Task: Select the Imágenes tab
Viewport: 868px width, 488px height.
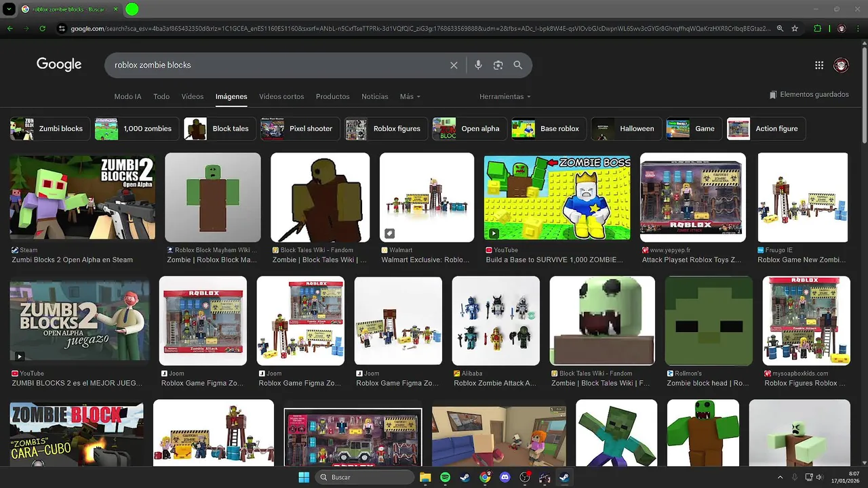Action: 231,96
